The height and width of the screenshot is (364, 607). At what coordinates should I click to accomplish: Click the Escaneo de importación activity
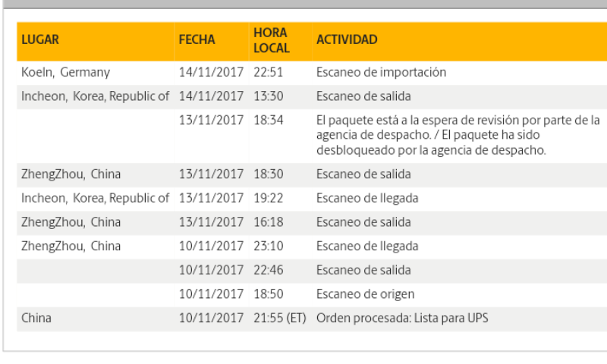[x=381, y=72]
